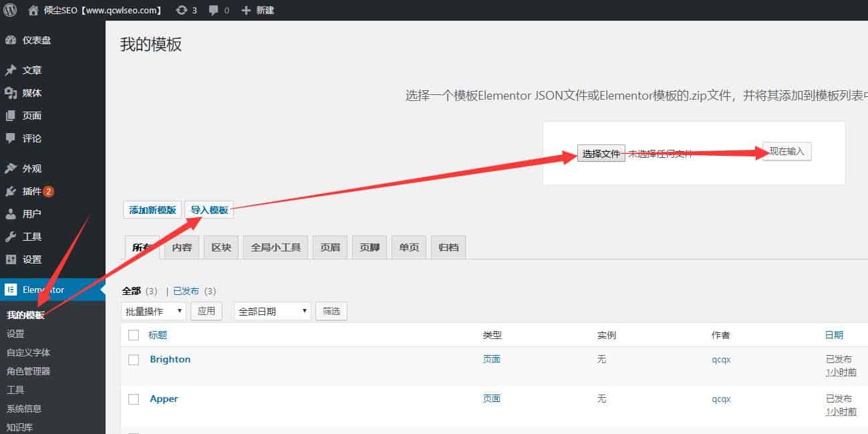The image size is (868, 434).
Task: Click the Elementor logo icon
Action: coord(11,290)
